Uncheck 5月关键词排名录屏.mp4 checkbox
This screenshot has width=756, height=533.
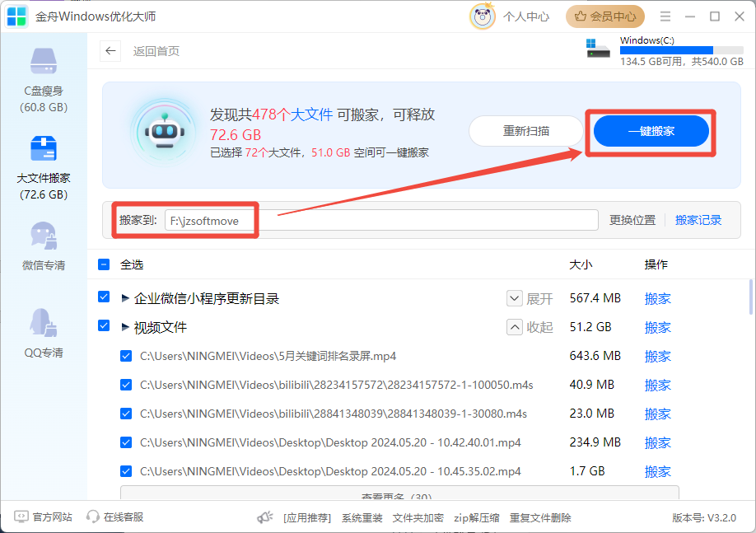tap(126, 356)
